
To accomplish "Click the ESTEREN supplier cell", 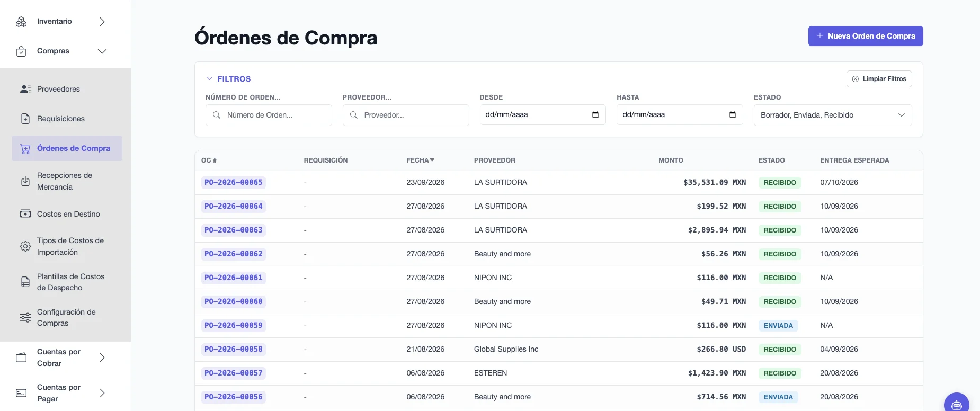I will tap(491, 373).
